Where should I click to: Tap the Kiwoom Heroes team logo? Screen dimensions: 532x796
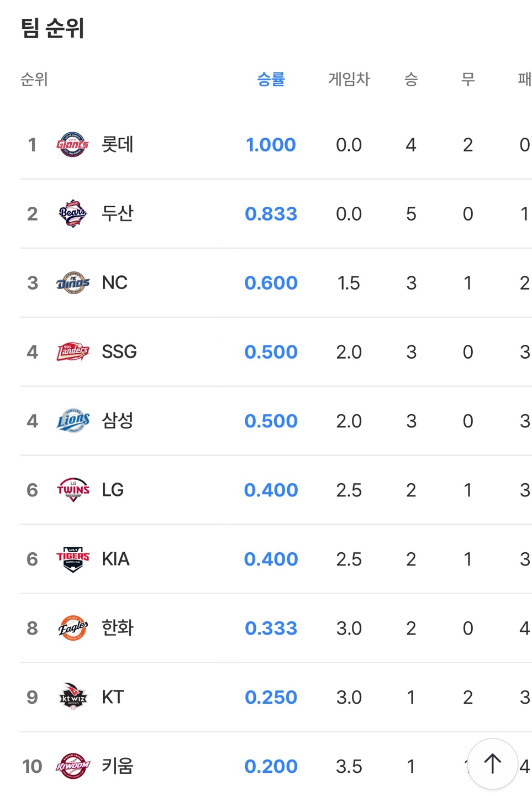(x=72, y=767)
